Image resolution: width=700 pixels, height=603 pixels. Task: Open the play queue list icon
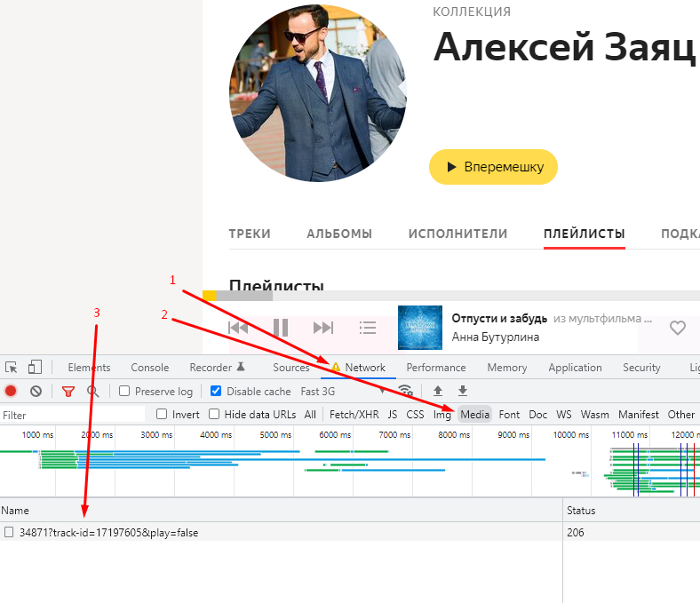coord(368,328)
